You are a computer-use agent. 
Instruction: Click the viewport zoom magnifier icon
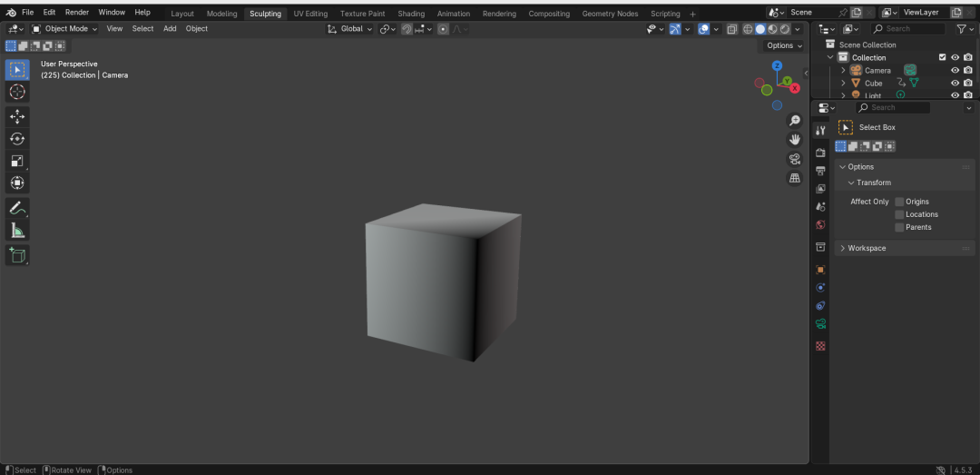coord(794,120)
